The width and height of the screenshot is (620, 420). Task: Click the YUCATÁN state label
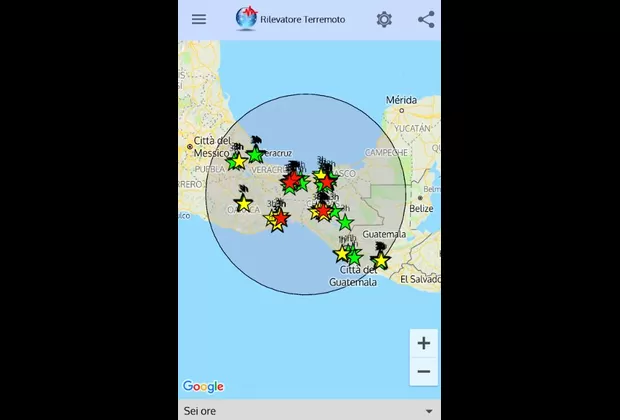412,129
